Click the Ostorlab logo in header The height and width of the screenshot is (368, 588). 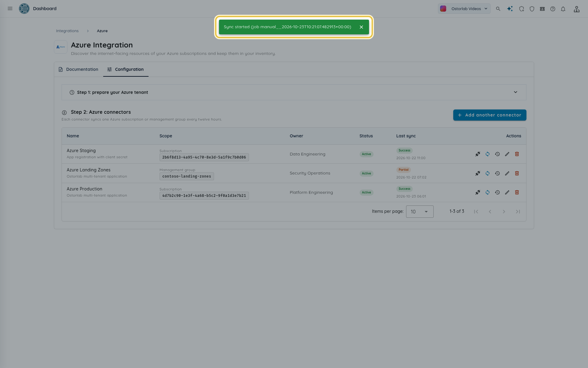24,9
